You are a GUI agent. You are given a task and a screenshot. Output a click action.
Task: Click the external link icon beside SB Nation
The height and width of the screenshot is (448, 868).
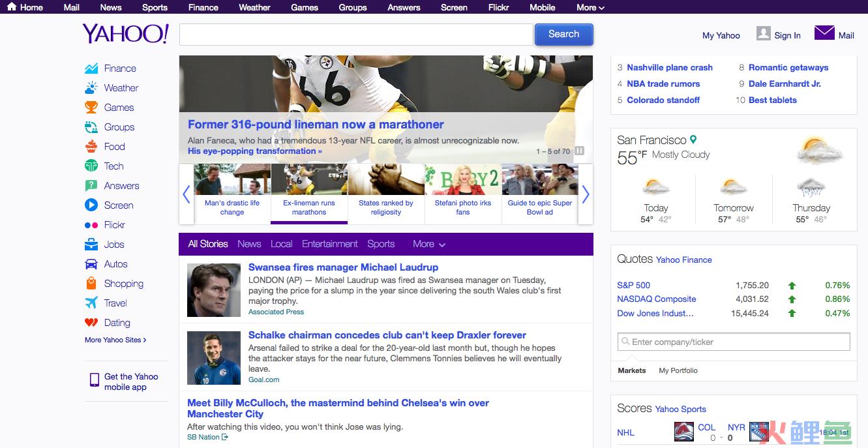pos(225,437)
